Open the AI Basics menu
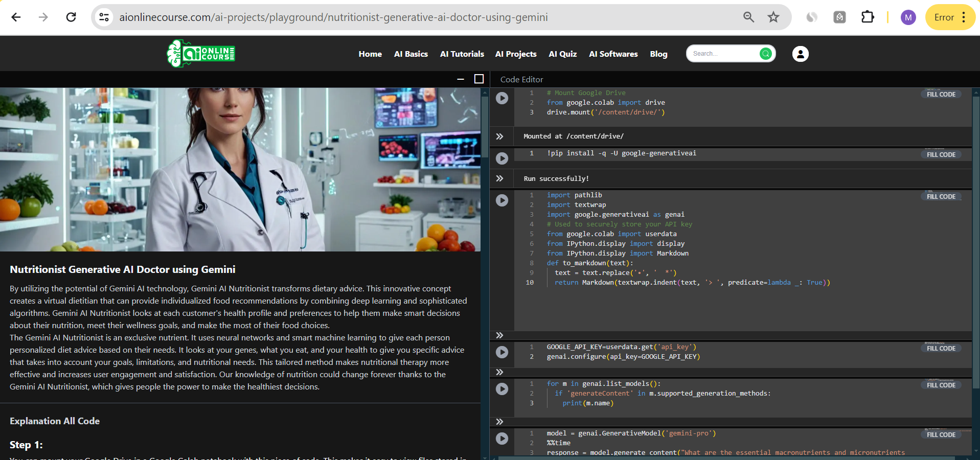The width and height of the screenshot is (980, 460). tap(411, 54)
